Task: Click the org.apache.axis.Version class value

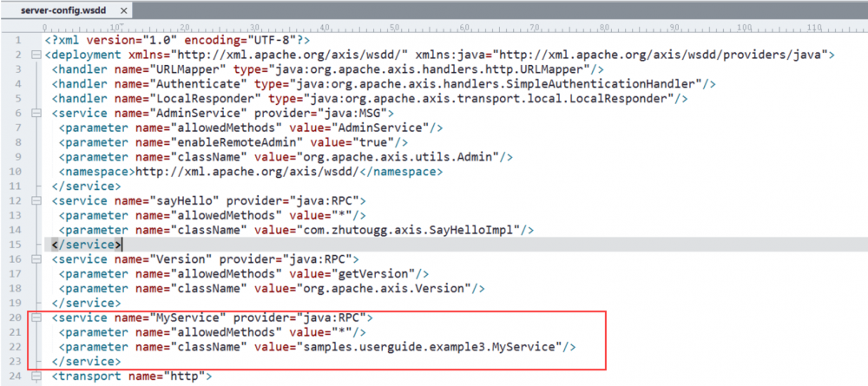Action: click(385, 289)
